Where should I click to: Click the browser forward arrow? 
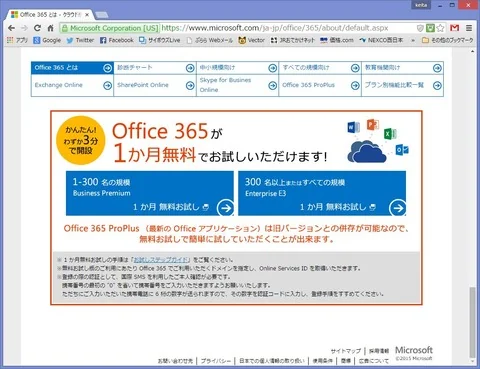click(x=24, y=28)
